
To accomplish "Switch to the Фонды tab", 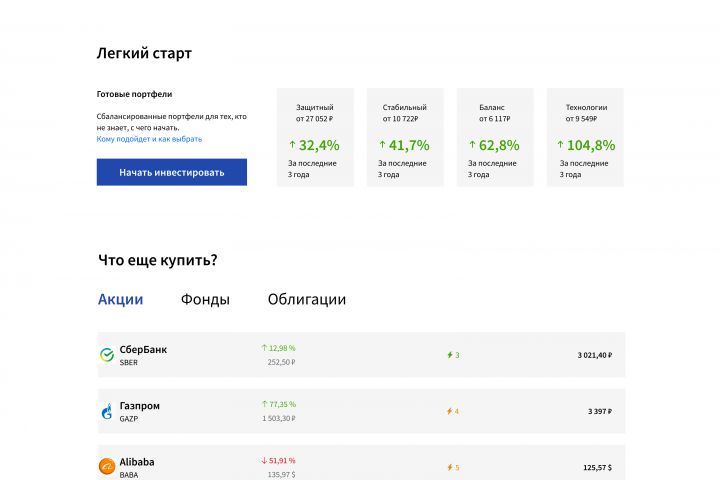I will [205, 299].
